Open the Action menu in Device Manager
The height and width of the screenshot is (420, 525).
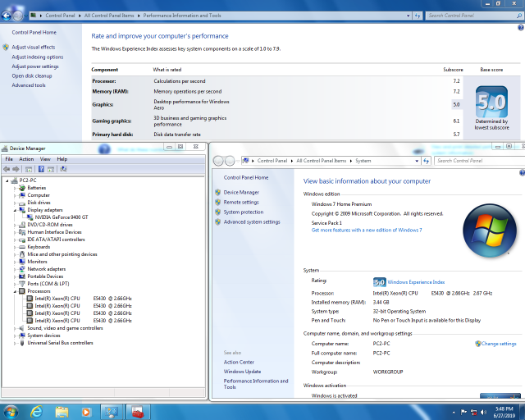coord(26,159)
